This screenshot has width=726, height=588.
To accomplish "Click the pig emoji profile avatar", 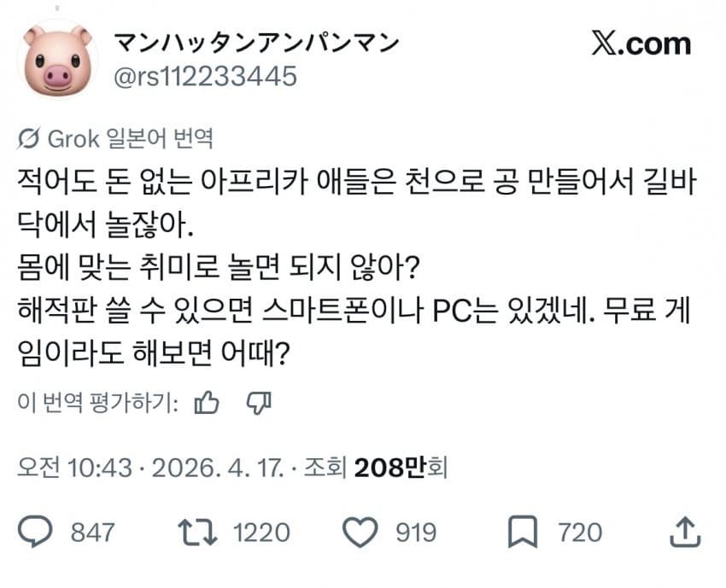I will pyautogui.click(x=58, y=60).
